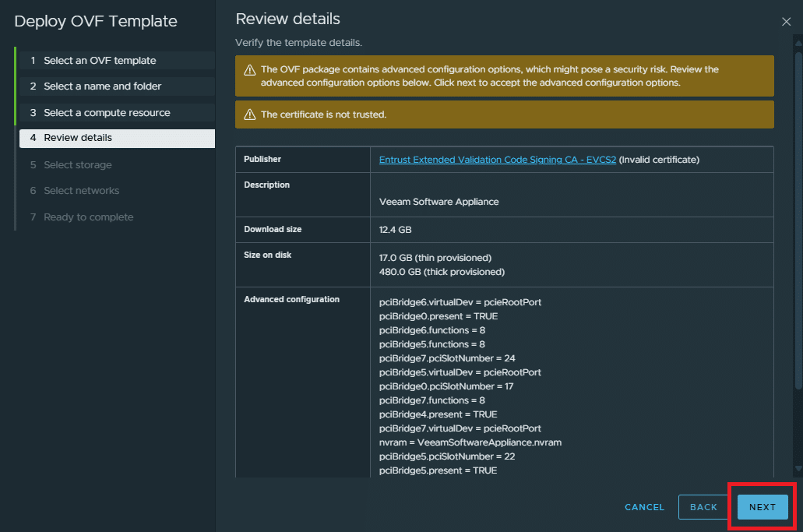Open step 2 Select a name and folder
Viewport: 803px width, 532px height.
coord(102,86)
